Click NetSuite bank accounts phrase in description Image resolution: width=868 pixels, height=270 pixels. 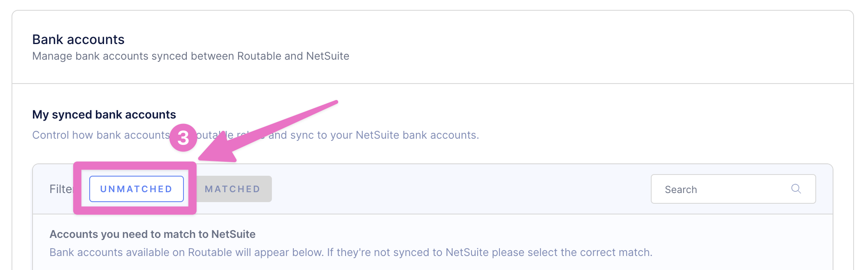[x=416, y=135]
